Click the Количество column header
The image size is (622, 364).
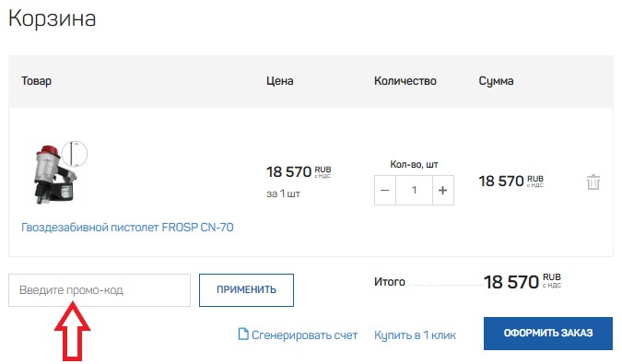(x=405, y=81)
